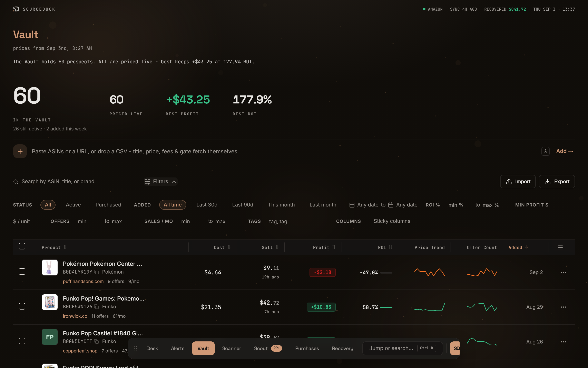The width and height of the screenshot is (588, 368).
Task: Select status filter Active
Action: click(x=73, y=205)
